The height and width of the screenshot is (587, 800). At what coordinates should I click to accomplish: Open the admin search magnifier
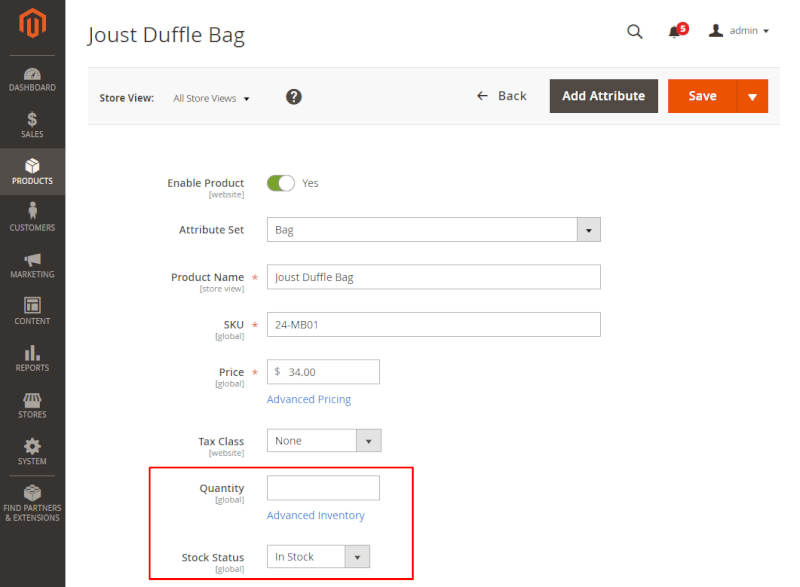click(634, 31)
